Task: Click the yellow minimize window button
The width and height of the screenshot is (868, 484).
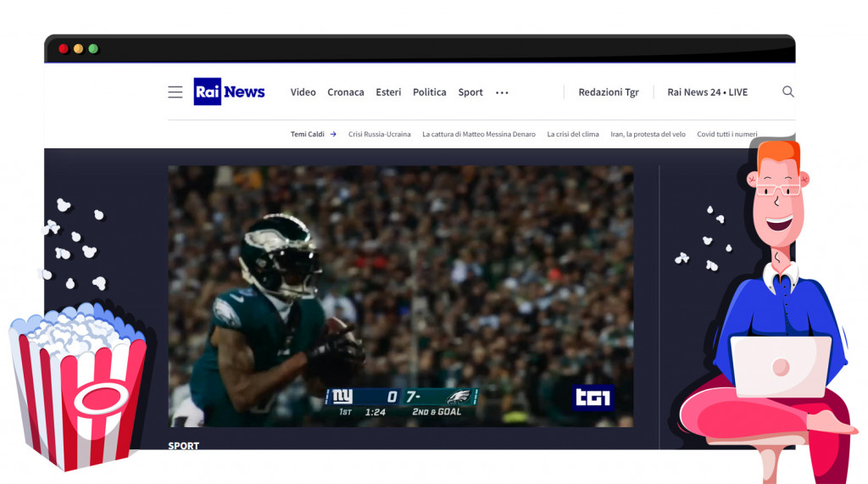Action: click(78, 48)
